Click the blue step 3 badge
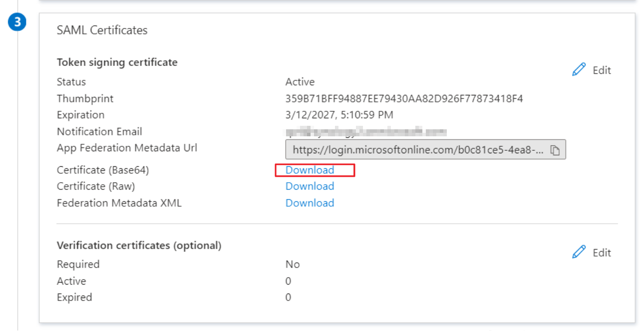Viewport: 644px width, 331px height. (x=17, y=23)
